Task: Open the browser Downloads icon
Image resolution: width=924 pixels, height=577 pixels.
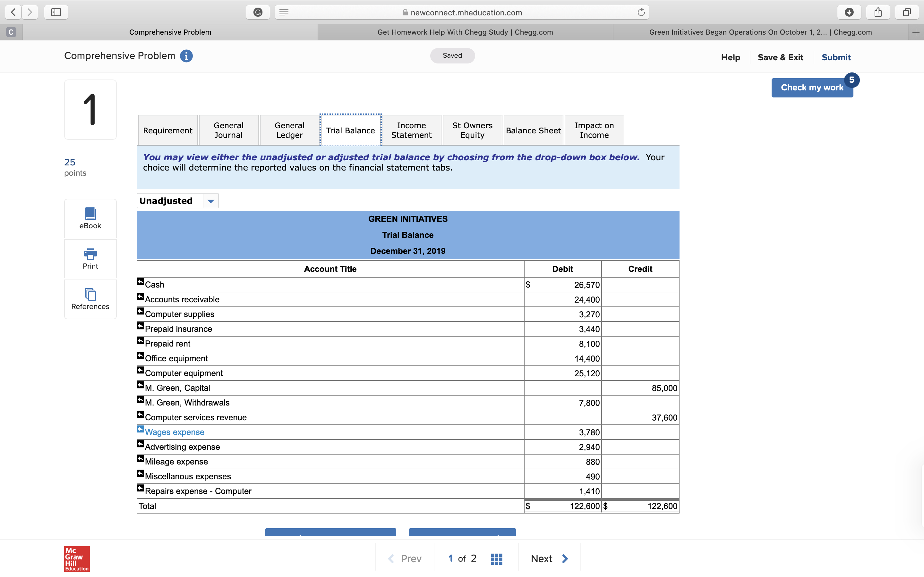Action: [849, 12]
